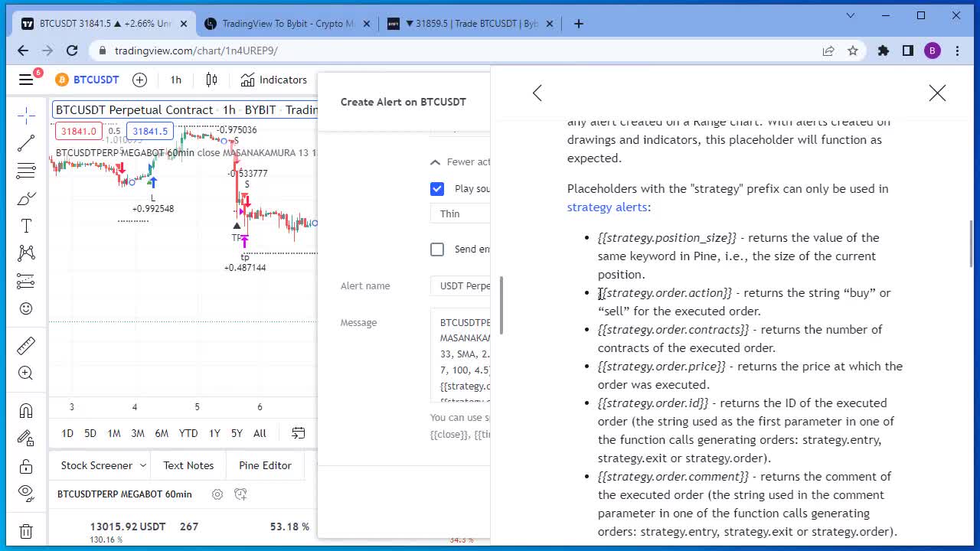
Task: Switch to Trade BTCUSDT Bybit browser tab
Action: [470, 24]
